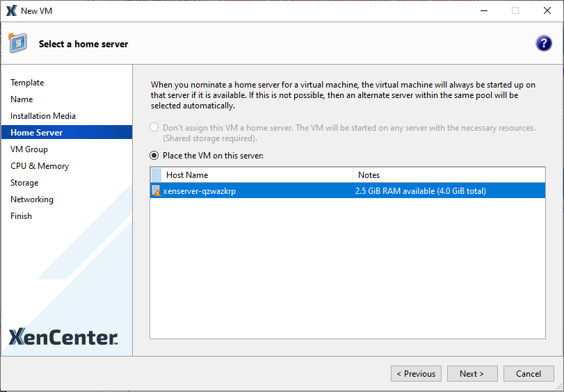Screen dimensions: 564x392
Task: Go to the CPU & Memory step
Action: coord(40,166)
